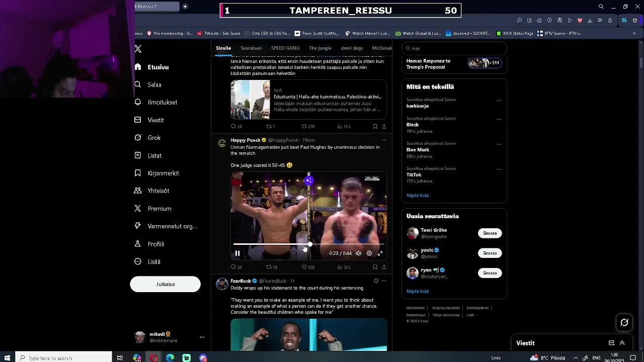644x362 pixels.
Task: Open more options on FearBuck post
Action: pyautogui.click(x=384, y=281)
